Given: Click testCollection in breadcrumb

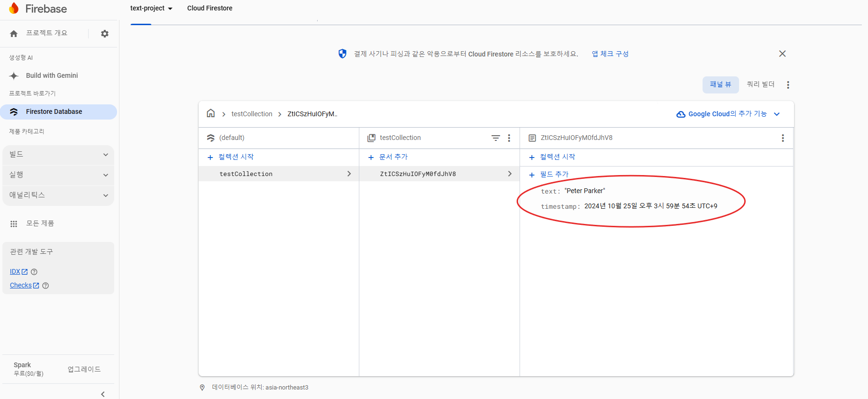Looking at the screenshot, I should tap(252, 114).
